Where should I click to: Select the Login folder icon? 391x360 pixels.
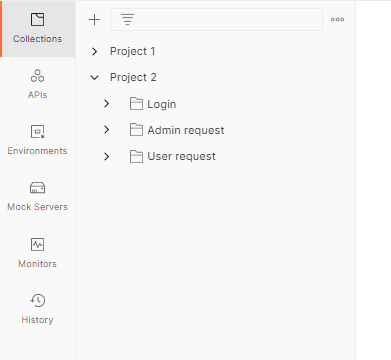[136, 104]
